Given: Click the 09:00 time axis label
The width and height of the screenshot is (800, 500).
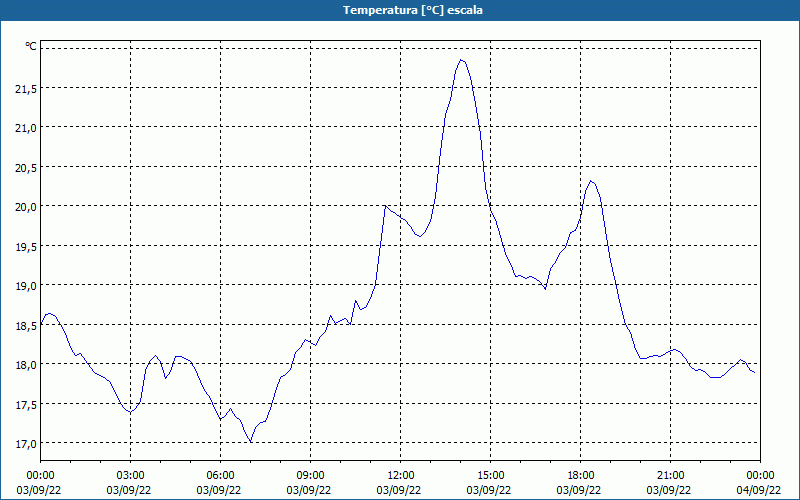Looking at the screenshot, I should [x=310, y=476].
